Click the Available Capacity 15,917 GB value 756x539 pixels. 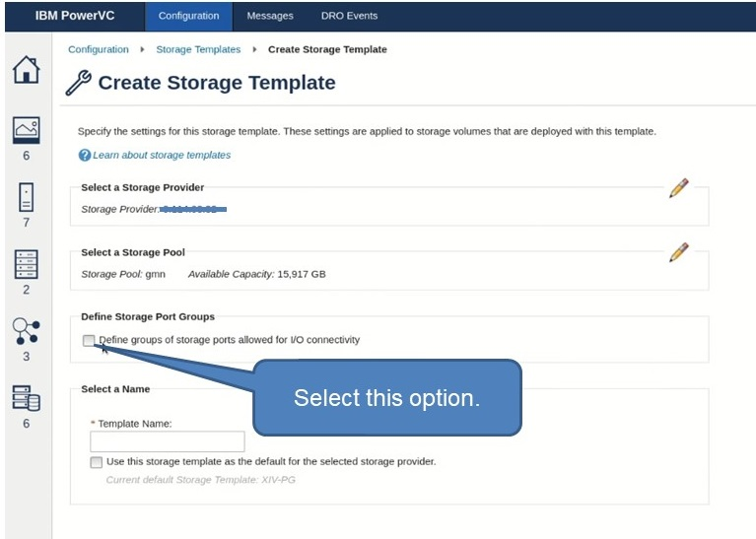302,274
